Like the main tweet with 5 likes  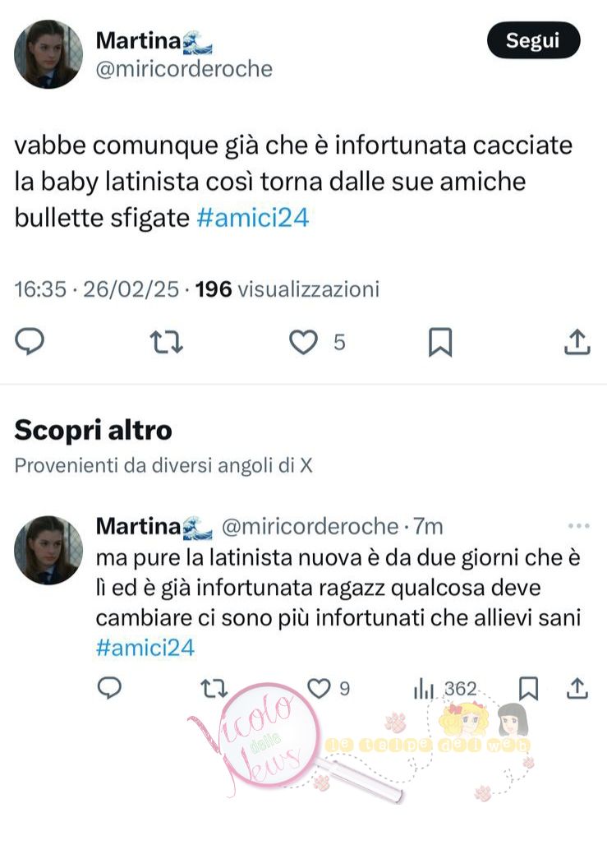click(x=304, y=342)
